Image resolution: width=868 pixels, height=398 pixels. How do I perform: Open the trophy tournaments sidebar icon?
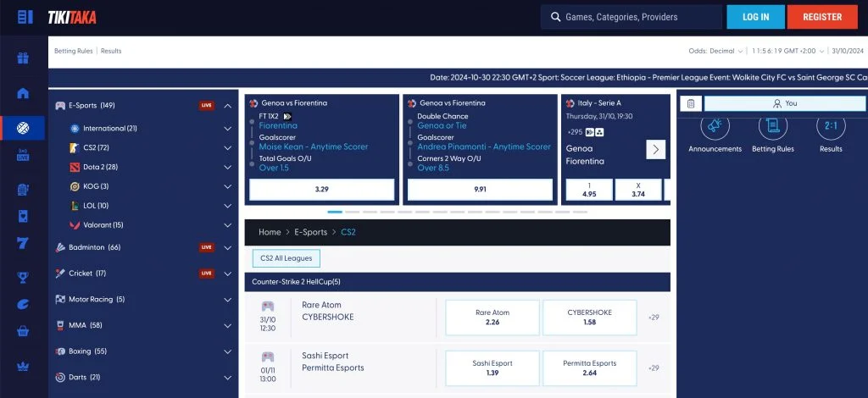click(x=23, y=278)
